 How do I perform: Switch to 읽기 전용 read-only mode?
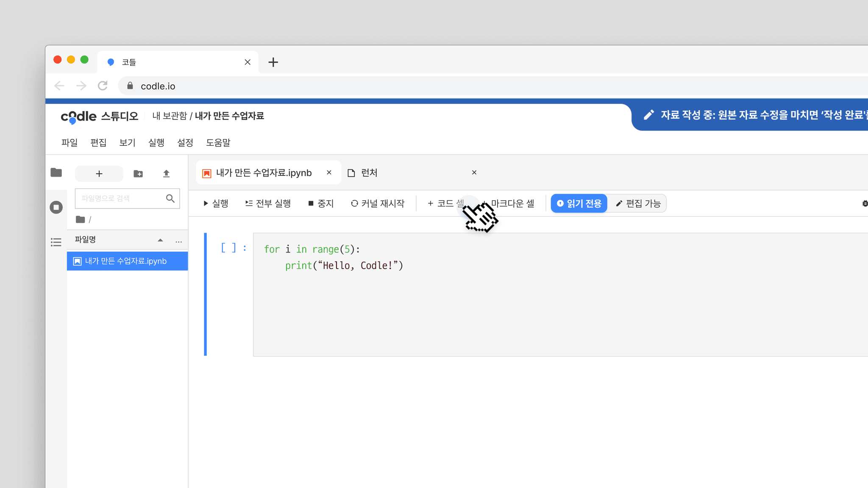(x=579, y=204)
